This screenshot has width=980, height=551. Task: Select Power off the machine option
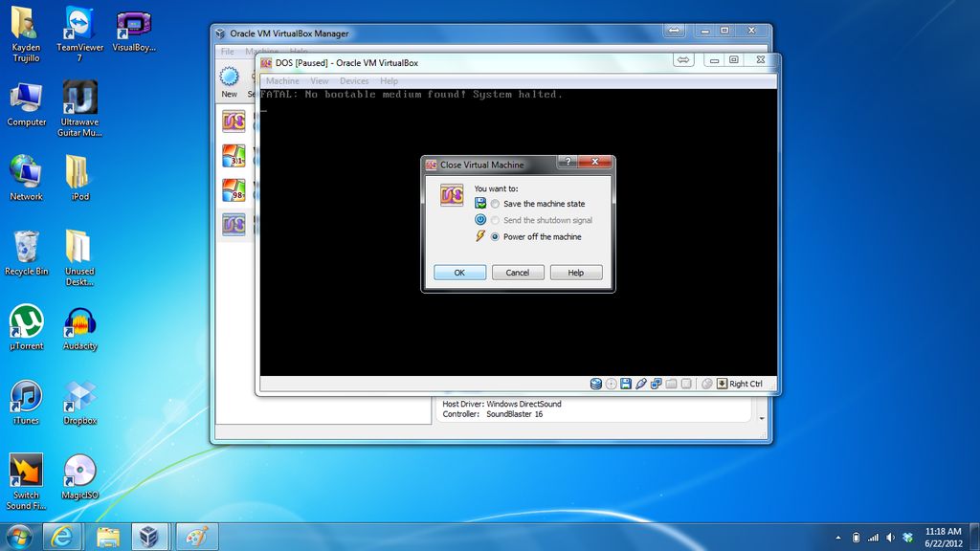click(495, 237)
